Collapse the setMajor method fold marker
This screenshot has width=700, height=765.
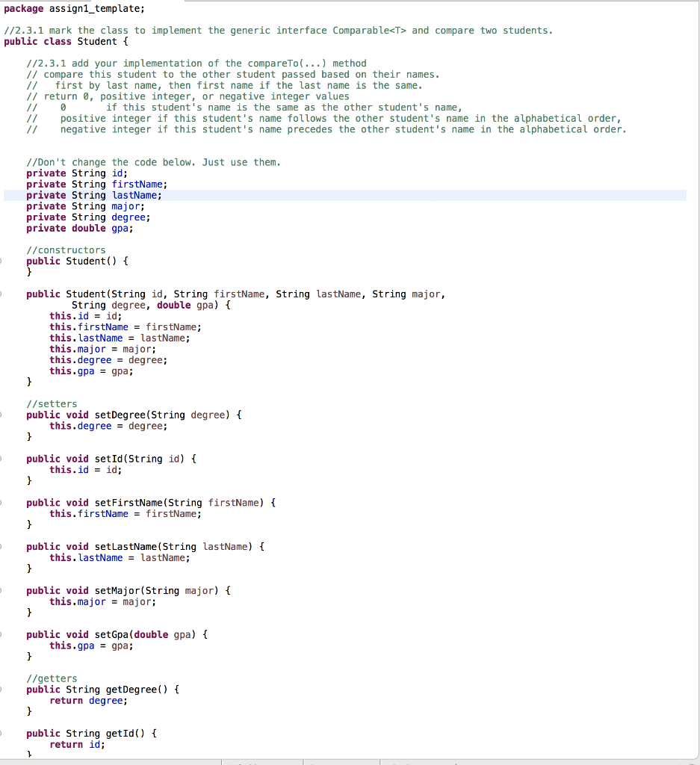(2, 590)
